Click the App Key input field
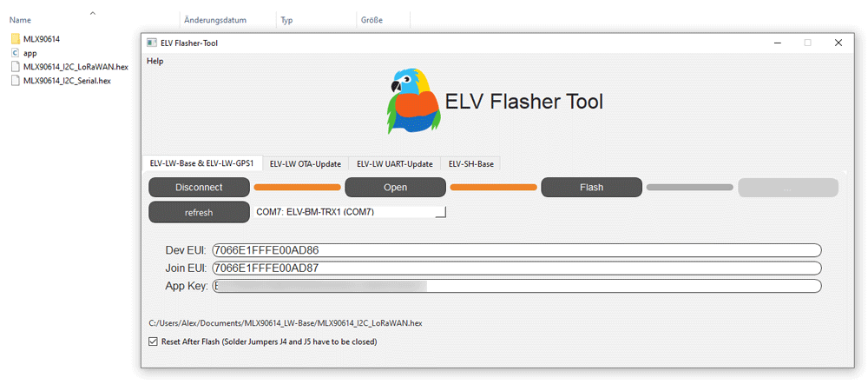Image resolution: width=868 pixels, height=391 pixels. pyautogui.click(x=516, y=286)
